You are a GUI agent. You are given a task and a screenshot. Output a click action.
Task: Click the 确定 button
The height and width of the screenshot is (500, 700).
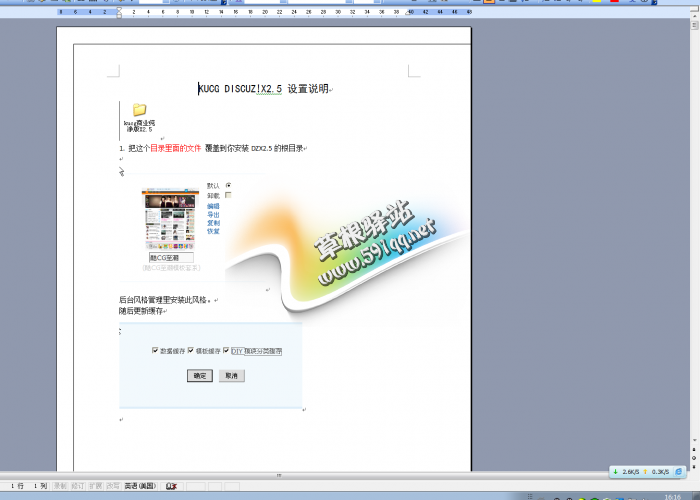(x=200, y=376)
